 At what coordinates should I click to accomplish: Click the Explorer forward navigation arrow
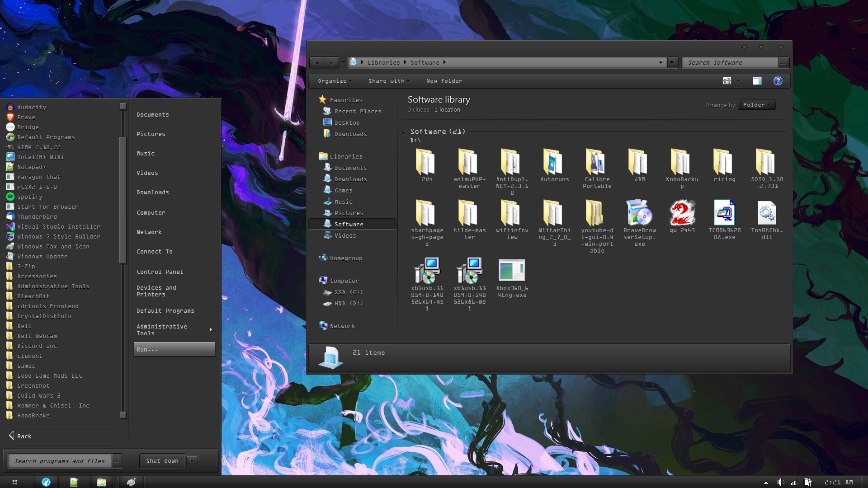[x=331, y=62]
